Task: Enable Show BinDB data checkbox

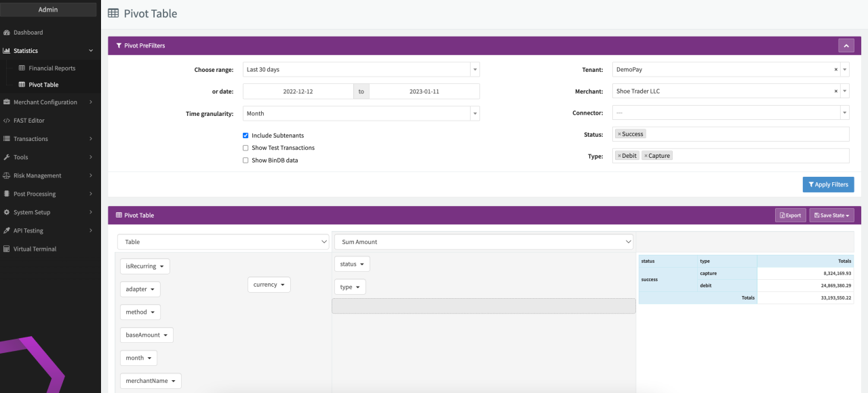Action: tap(245, 161)
